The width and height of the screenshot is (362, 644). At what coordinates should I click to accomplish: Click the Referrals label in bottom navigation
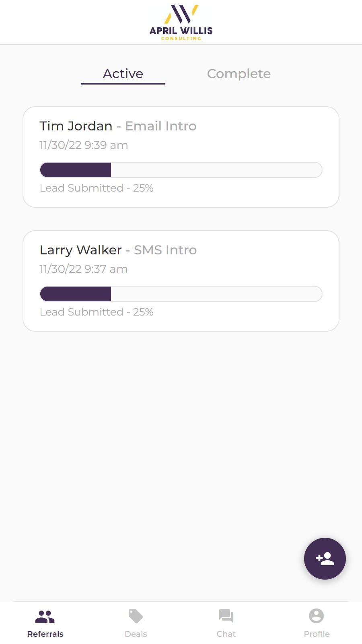tap(45, 634)
